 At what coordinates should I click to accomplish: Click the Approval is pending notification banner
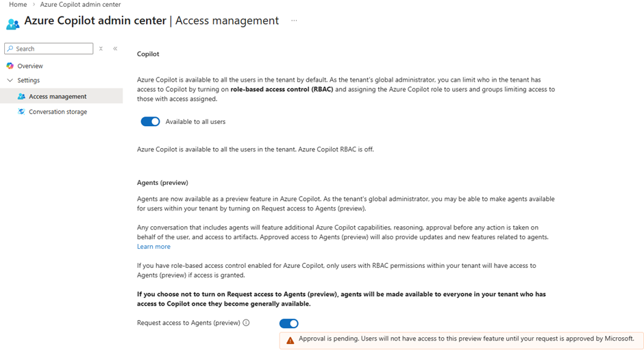point(466,339)
